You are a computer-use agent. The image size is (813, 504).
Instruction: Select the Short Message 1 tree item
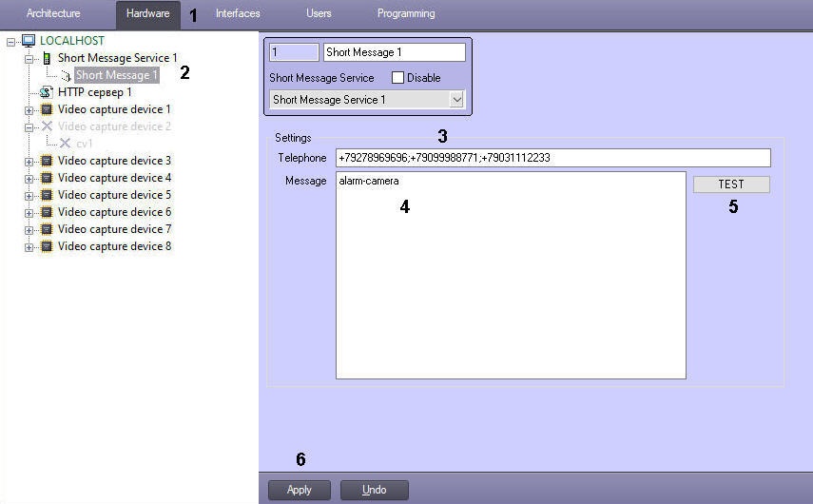[117, 75]
